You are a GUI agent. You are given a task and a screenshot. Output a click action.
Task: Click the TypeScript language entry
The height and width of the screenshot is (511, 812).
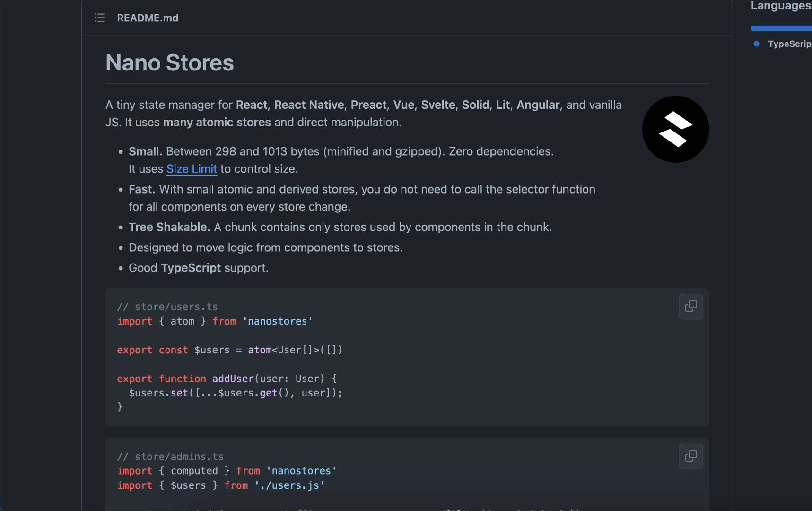(790, 44)
